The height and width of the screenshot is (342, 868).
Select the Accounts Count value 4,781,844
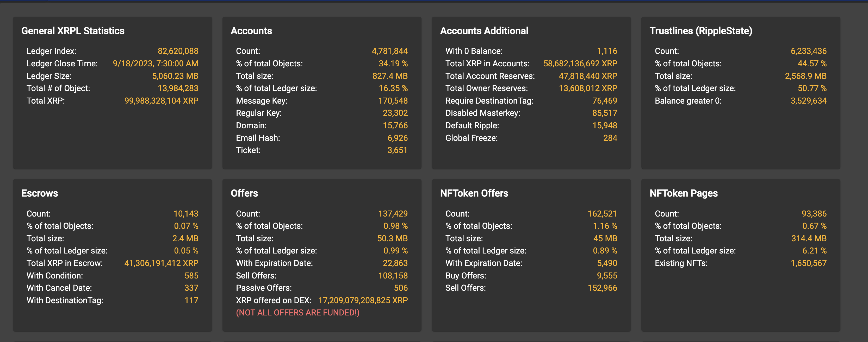pyautogui.click(x=389, y=51)
